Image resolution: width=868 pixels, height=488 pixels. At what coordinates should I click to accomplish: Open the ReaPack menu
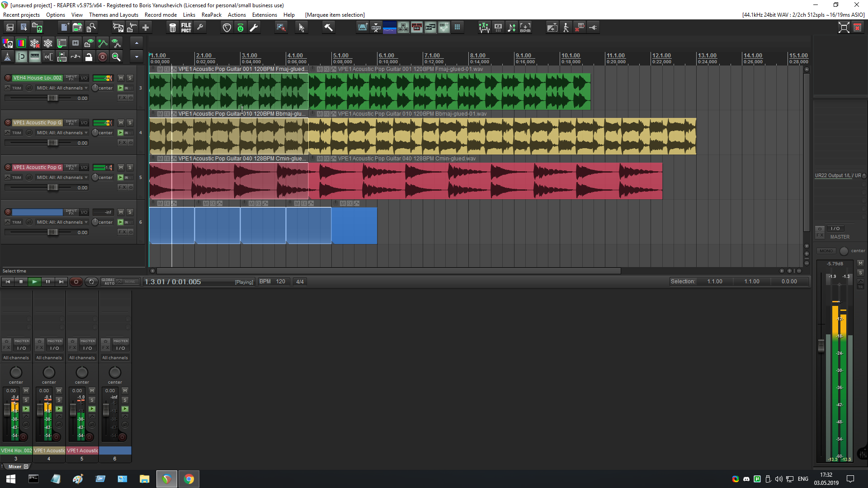211,15
